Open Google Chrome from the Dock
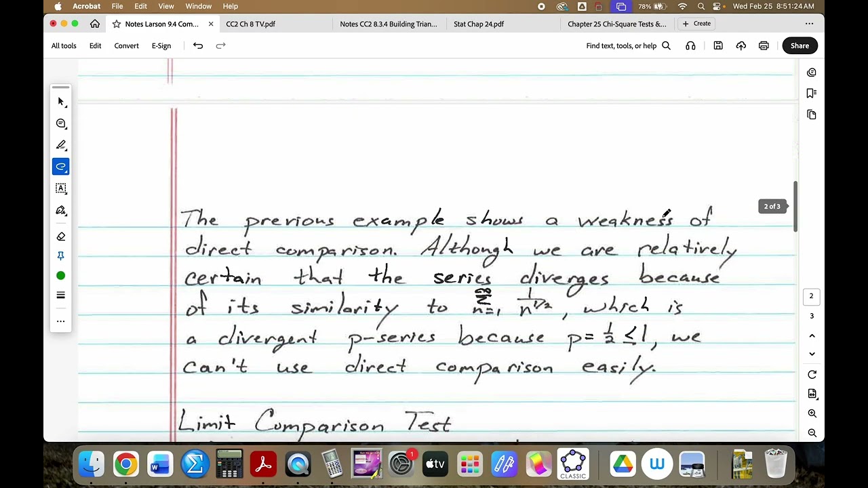The height and width of the screenshot is (488, 868). coord(126,464)
